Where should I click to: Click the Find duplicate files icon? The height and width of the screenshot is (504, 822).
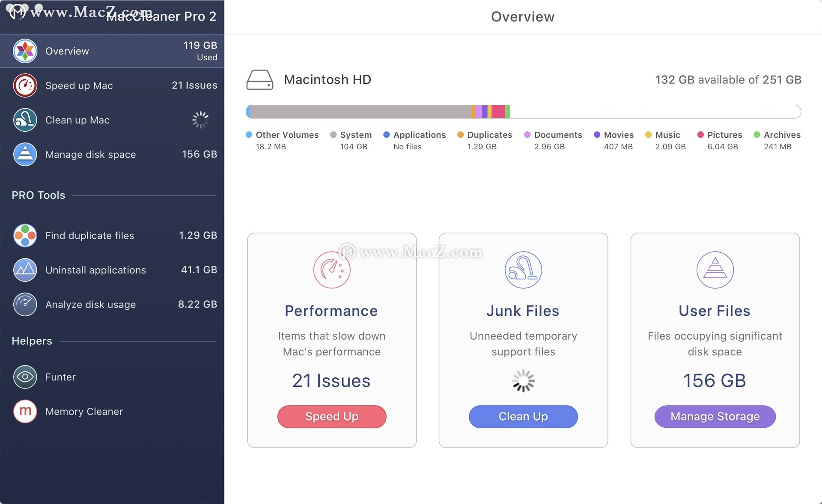[x=25, y=235]
